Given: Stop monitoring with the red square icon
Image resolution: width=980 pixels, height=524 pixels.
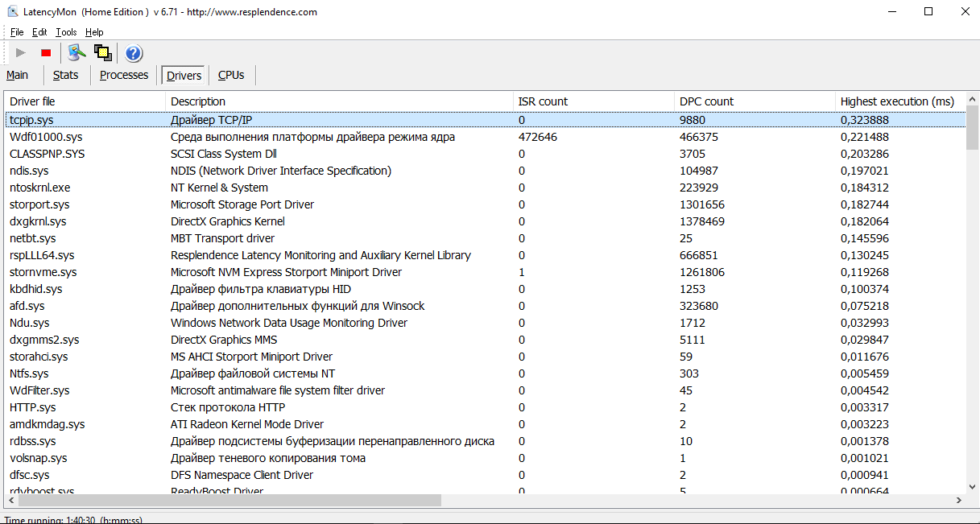Looking at the screenshot, I should point(46,53).
